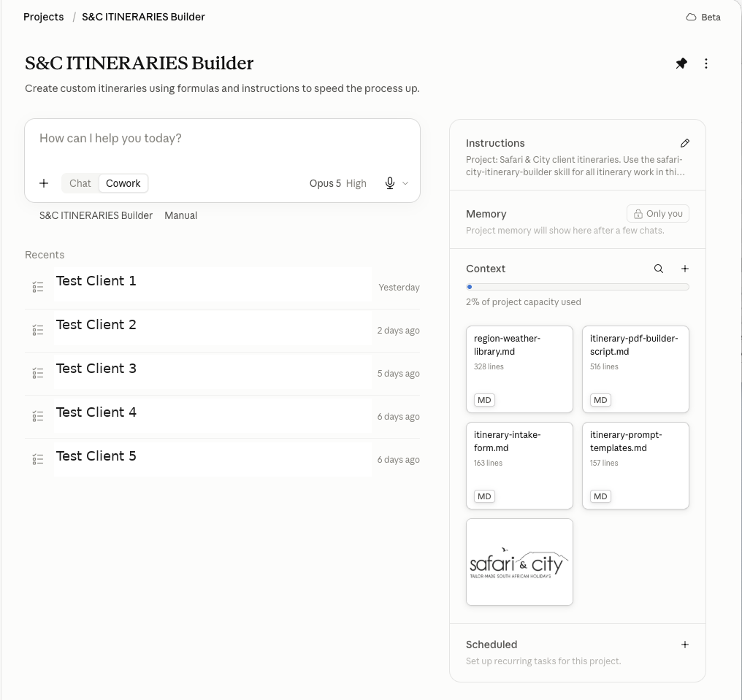The width and height of the screenshot is (742, 700).
Task: Start voice input with the microphone icon
Action: tap(390, 183)
